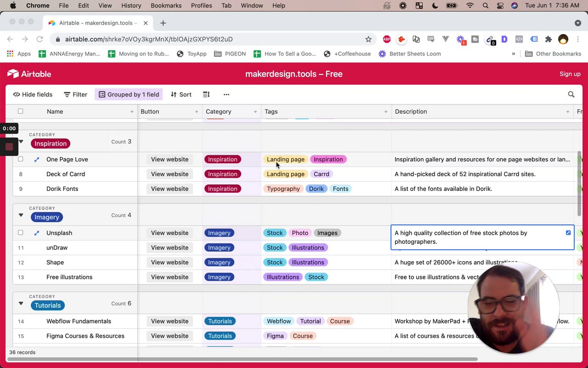Open the Other Bookmarks folder
The height and width of the screenshot is (368, 588).
pos(553,54)
